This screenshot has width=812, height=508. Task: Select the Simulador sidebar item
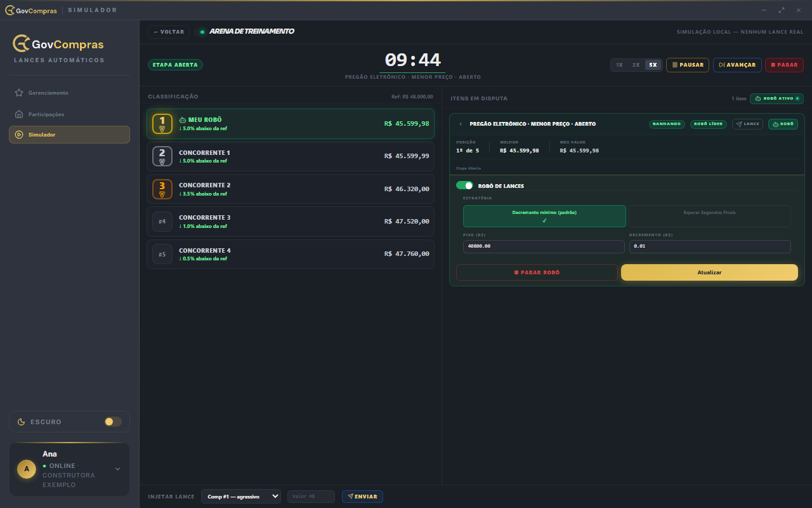pyautogui.click(x=69, y=135)
